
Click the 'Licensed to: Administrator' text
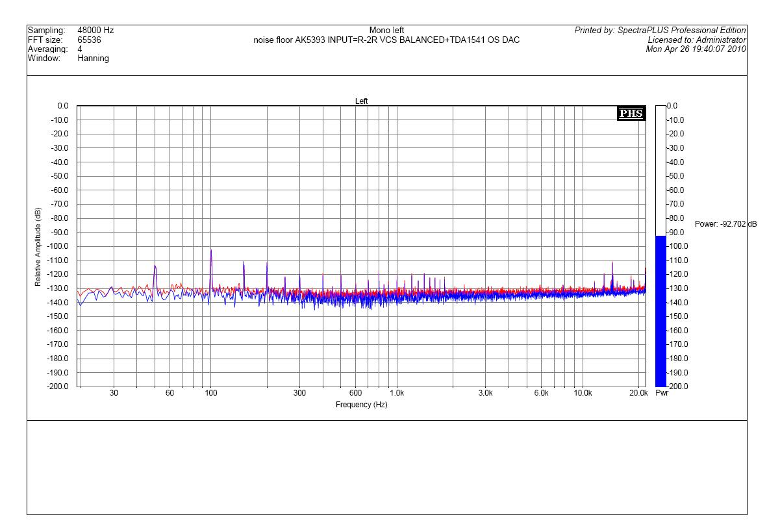tap(697, 40)
